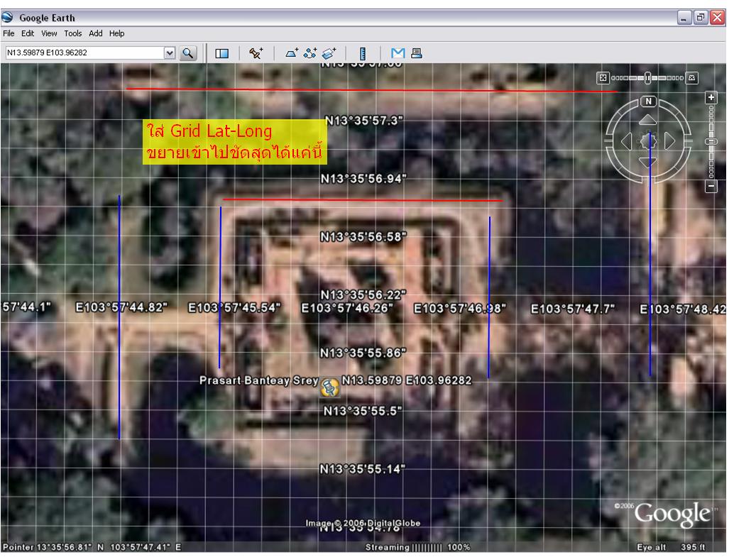756x557 pixels.
Task: Click the grid label E103°57'47.7"
Action: coord(573,309)
